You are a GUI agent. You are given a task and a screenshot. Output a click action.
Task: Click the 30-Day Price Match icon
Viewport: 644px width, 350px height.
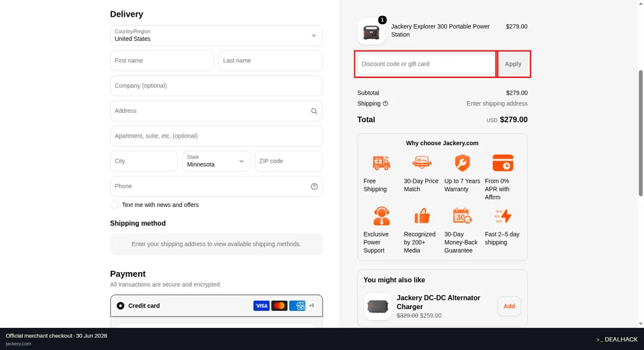(421, 163)
